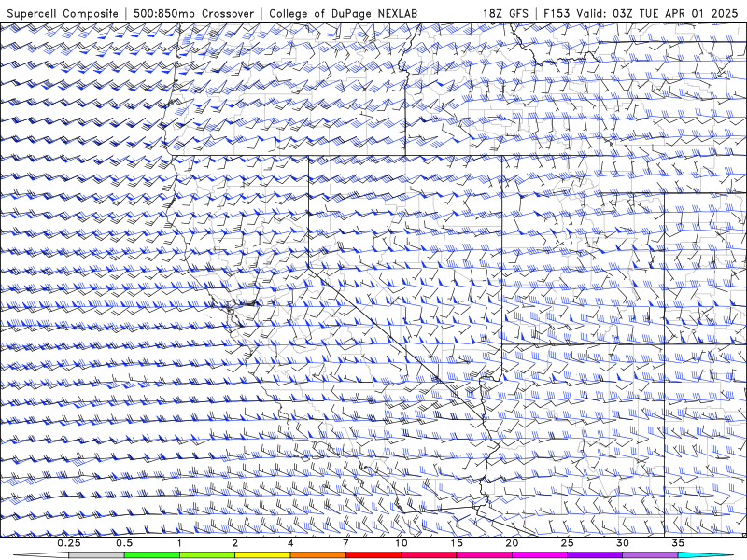Image resolution: width=747 pixels, height=560 pixels.
Task: Click the '0.5' legend value
Action: coord(124,543)
